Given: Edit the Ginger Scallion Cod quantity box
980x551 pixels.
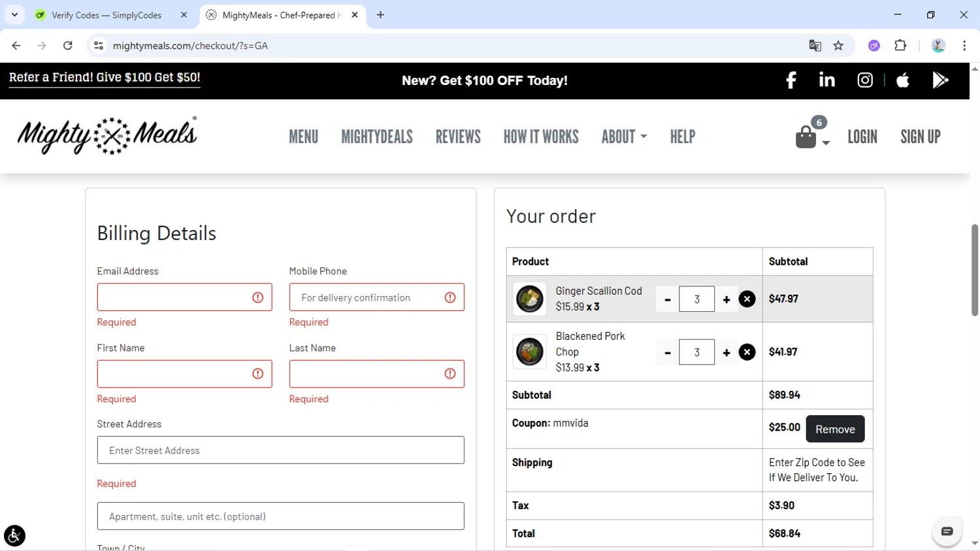Looking at the screenshot, I should pyautogui.click(x=696, y=299).
